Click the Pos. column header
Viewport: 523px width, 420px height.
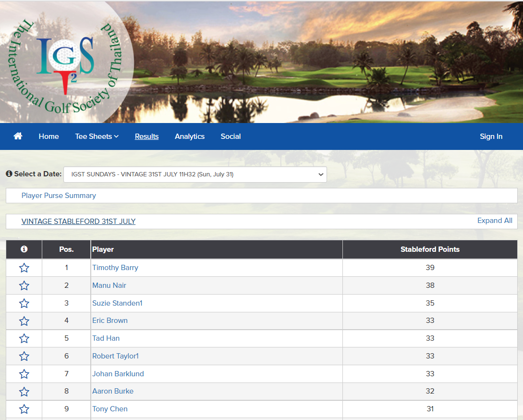click(x=66, y=249)
